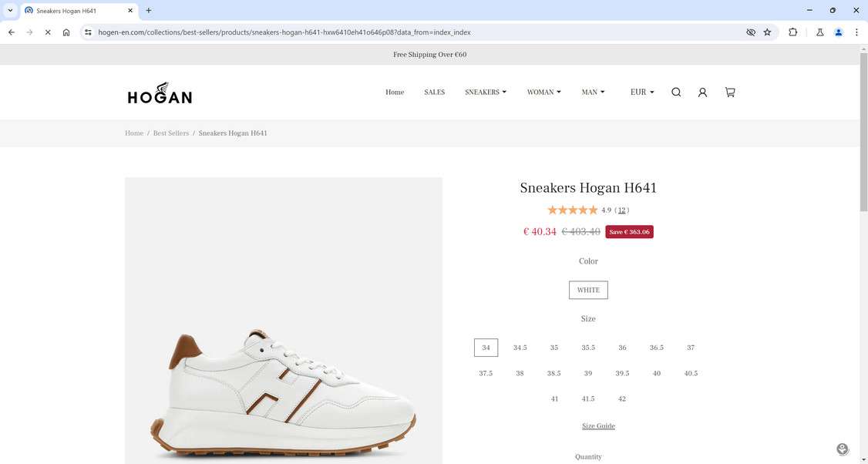Choose size 39
The height and width of the screenshot is (464, 868).
click(x=588, y=373)
